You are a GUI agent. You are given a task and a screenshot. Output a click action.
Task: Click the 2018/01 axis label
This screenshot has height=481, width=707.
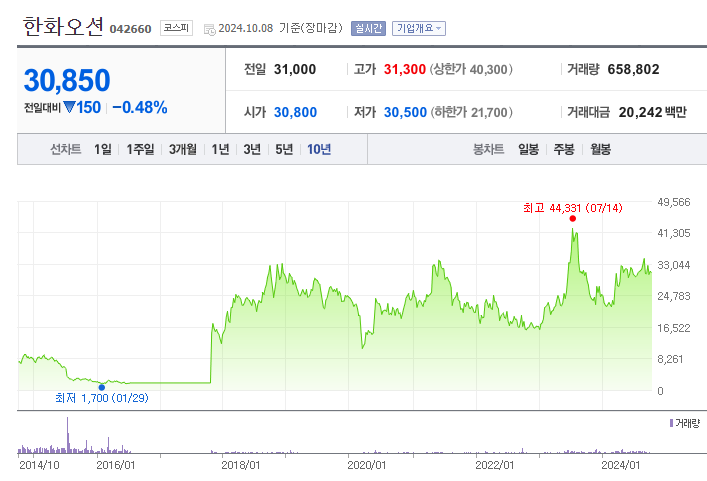[x=241, y=465]
